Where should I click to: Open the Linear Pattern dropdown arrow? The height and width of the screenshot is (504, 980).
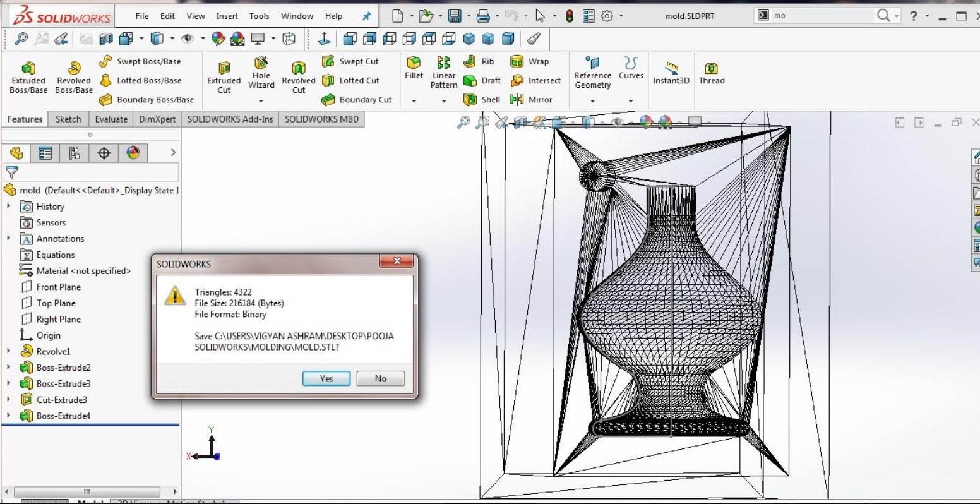click(444, 101)
